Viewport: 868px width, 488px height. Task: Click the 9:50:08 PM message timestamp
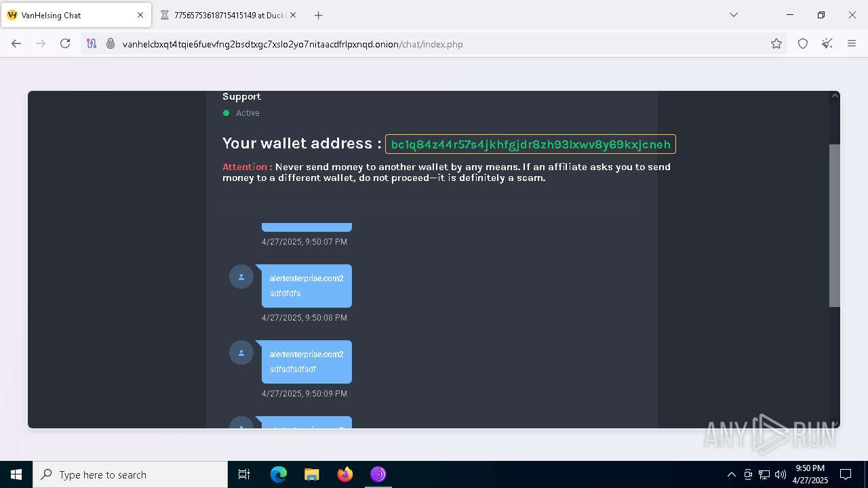click(x=304, y=318)
